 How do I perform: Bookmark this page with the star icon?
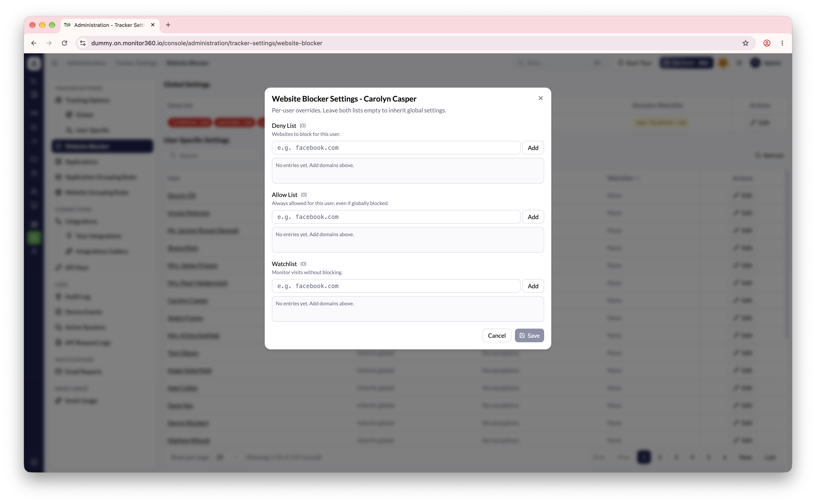point(745,43)
